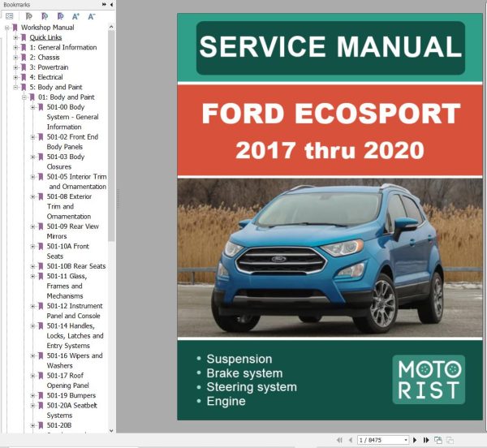Open 501-20B bookmark

(x=59, y=425)
